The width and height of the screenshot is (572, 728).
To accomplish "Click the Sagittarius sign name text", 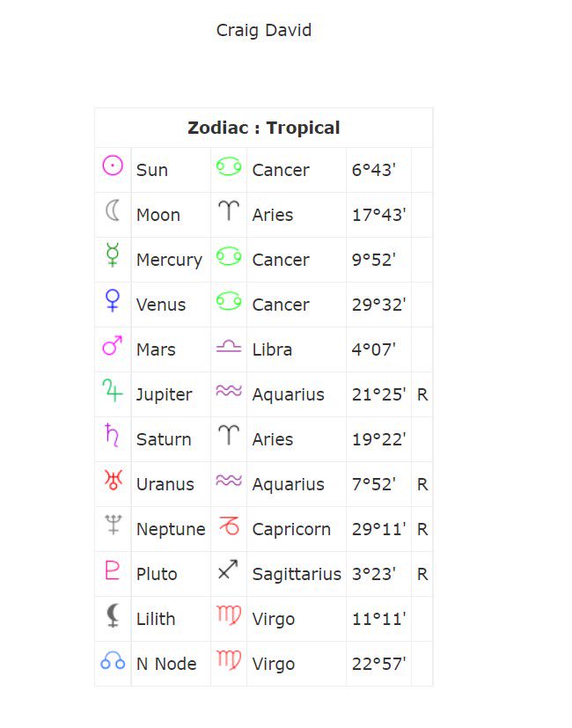I will point(297,575).
